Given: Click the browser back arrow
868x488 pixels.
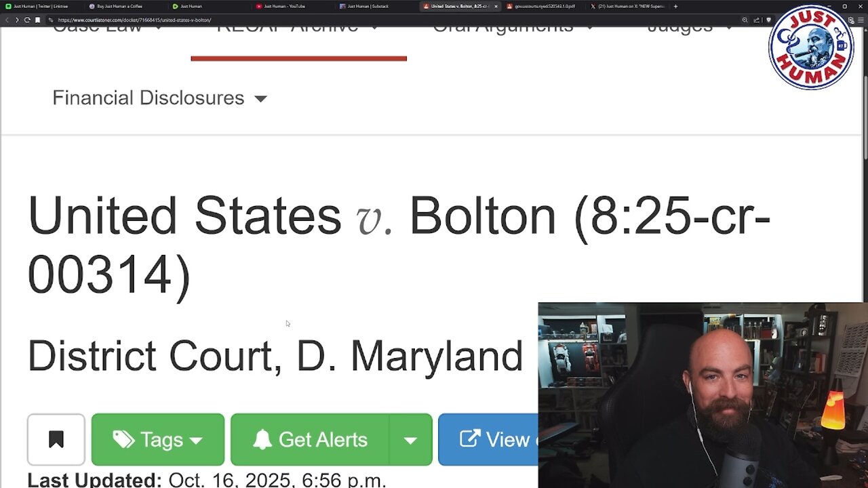Looking at the screenshot, I should coord(7,20).
